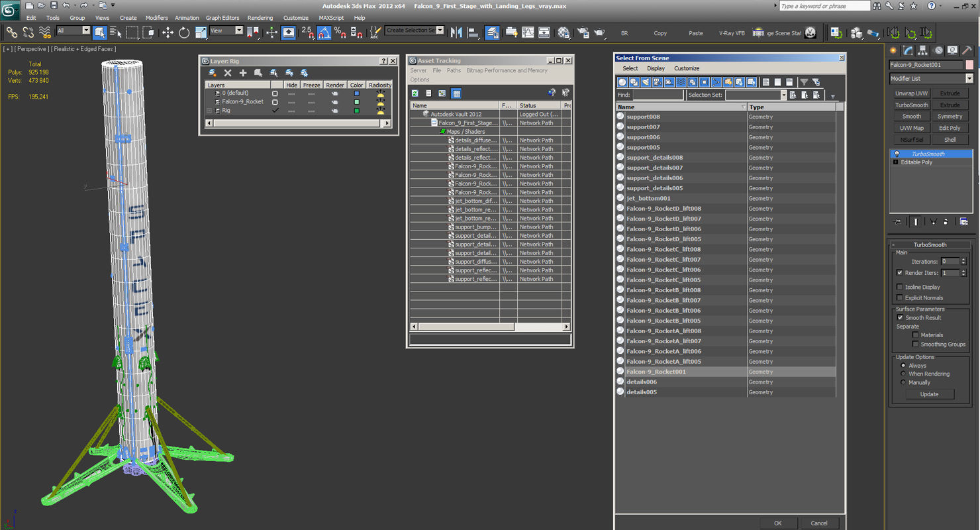Toggle the Render Iters checkbox
The width and height of the screenshot is (980, 530).
coord(899,272)
